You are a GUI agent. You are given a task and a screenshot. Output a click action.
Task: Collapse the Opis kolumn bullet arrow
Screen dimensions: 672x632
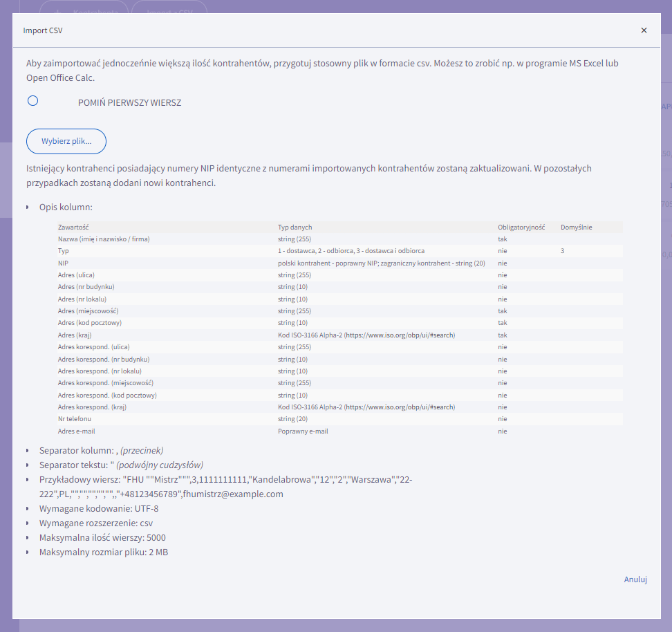pyautogui.click(x=28, y=207)
